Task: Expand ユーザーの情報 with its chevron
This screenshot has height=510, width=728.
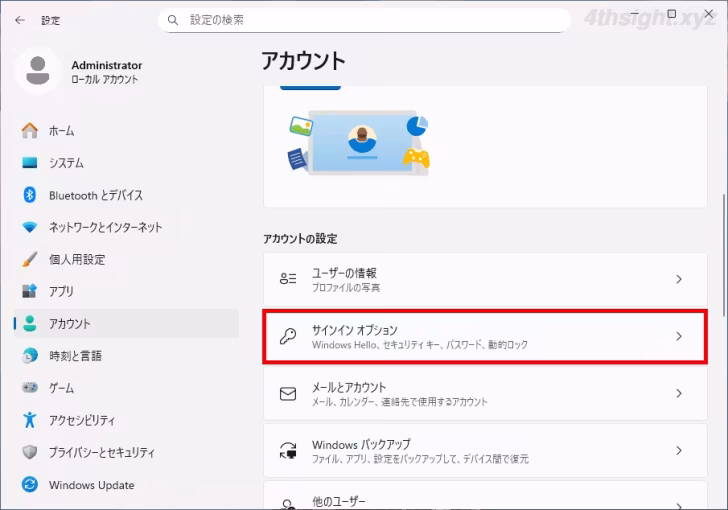Action: 679,279
